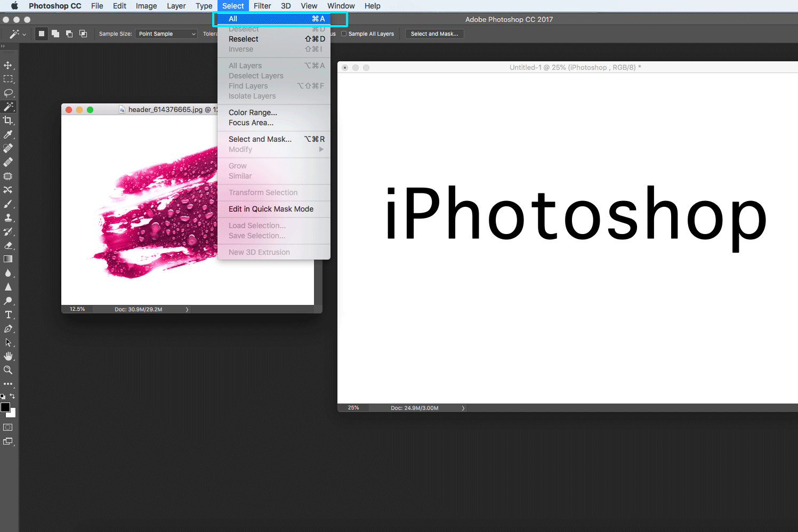
Task: Choose Reselect from the Select menu
Action: click(x=274, y=39)
